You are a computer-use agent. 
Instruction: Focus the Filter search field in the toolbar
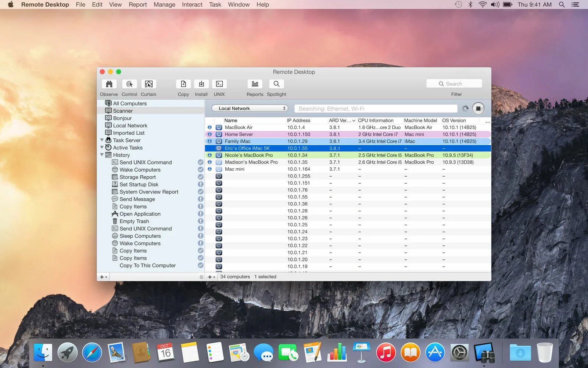pyautogui.click(x=454, y=84)
